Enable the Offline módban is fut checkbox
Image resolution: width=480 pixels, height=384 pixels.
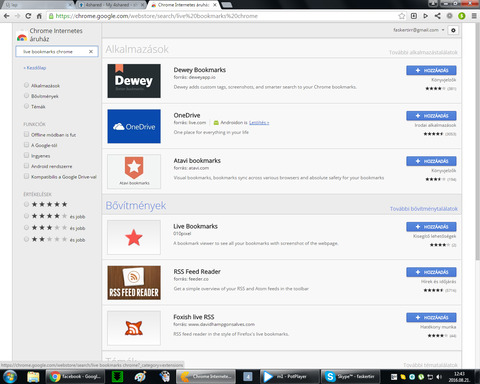pyautogui.click(x=26, y=134)
